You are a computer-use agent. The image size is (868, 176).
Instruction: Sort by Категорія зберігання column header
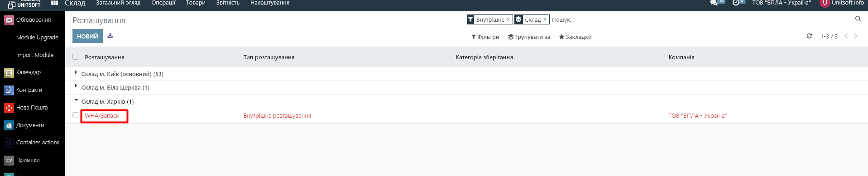point(484,57)
